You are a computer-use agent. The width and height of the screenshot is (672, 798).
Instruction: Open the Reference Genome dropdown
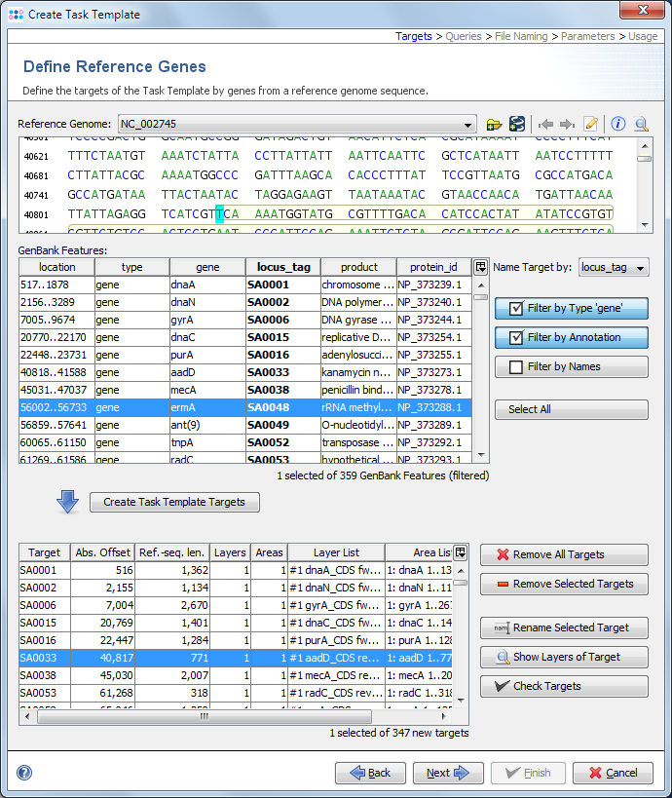(468, 125)
